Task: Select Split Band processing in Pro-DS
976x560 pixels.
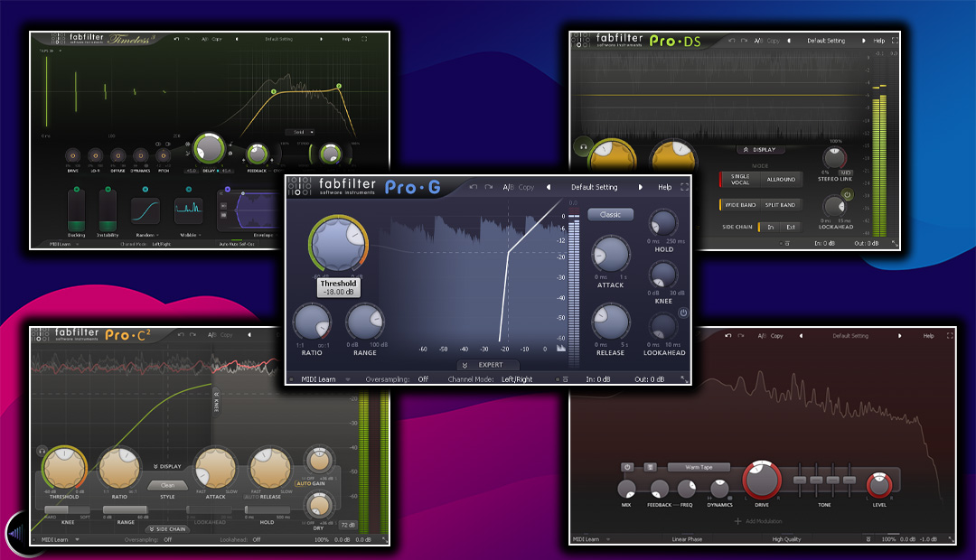Action: (781, 205)
